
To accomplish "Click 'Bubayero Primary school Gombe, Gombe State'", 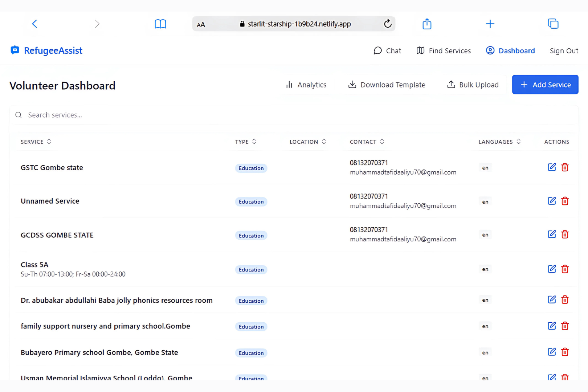I will tap(99, 352).
